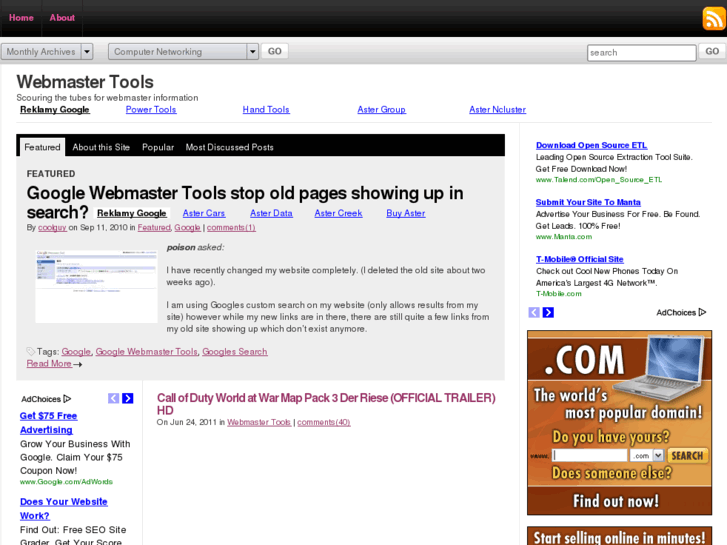Open the Webmaster Tools category link under Call of Duty

259,422
